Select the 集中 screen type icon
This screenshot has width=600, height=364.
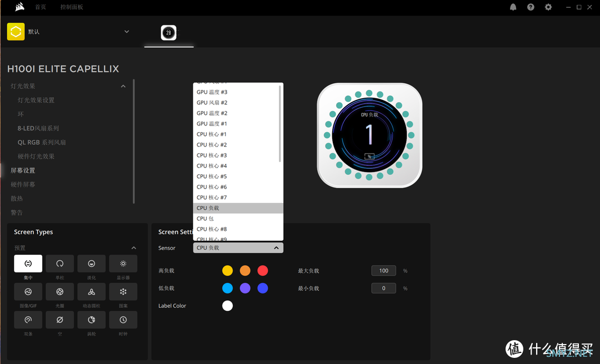point(28,264)
